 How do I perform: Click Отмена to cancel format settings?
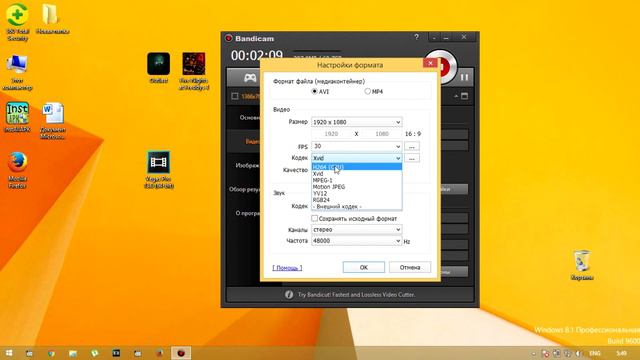coord(410,267)
